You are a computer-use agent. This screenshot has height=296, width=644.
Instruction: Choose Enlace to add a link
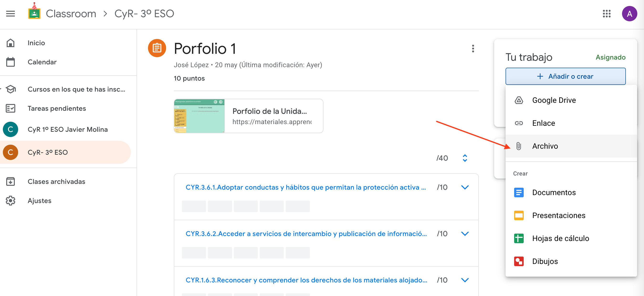[543, 123]
